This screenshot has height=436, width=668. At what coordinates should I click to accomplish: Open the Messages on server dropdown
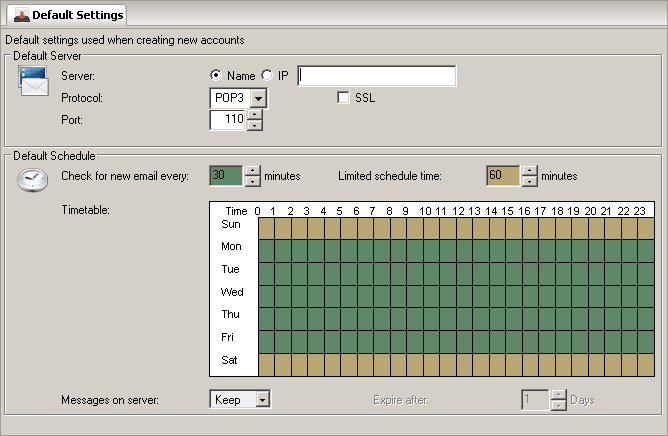click(262, 399)
